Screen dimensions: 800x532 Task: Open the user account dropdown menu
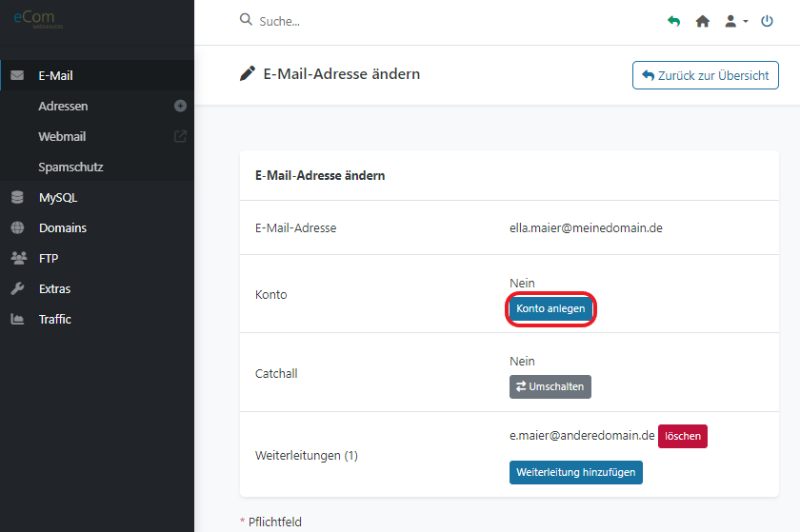(735, 21)
